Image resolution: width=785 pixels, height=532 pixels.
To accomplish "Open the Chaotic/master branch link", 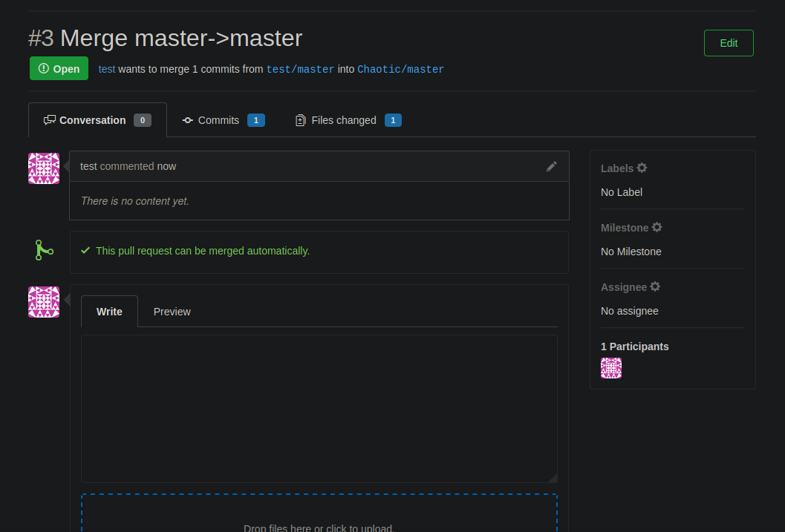I will pyautogui.click(x=400, y=70).
